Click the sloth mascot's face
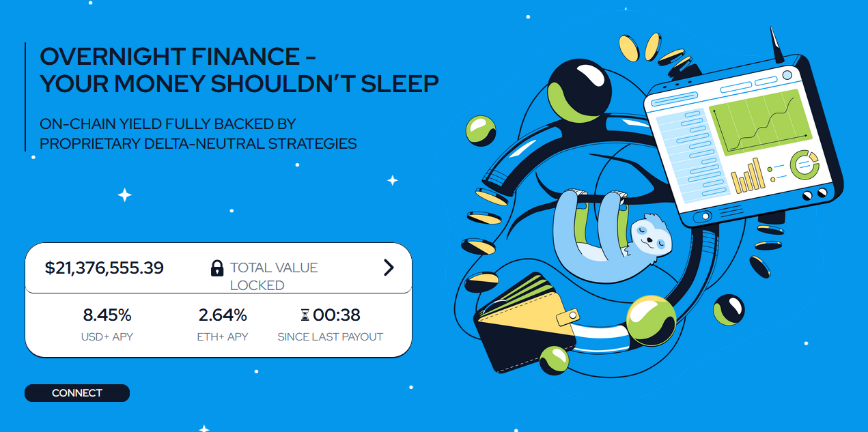 [x=651, y=237]
